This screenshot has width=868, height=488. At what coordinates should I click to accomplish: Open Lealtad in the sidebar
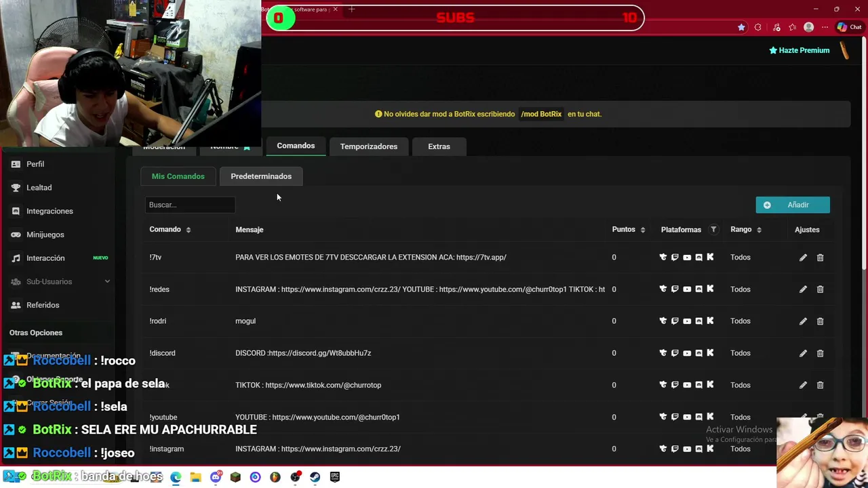[x=39, y=188]
